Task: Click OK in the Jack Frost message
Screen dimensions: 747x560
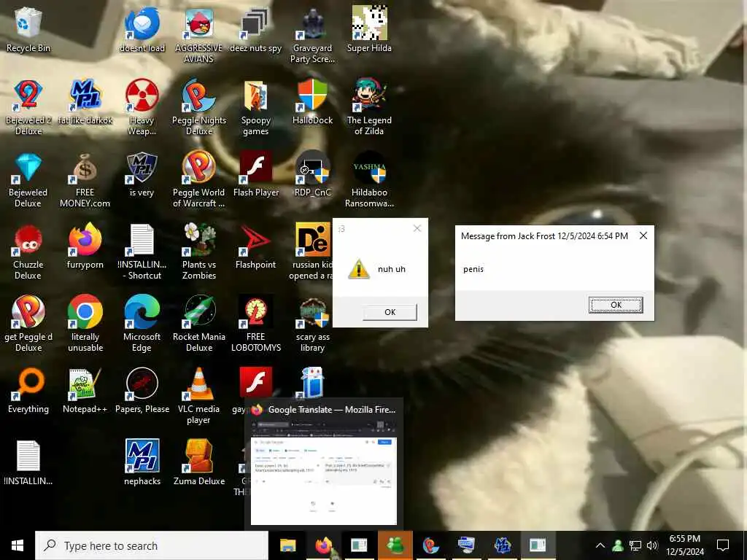Action: 616,305
